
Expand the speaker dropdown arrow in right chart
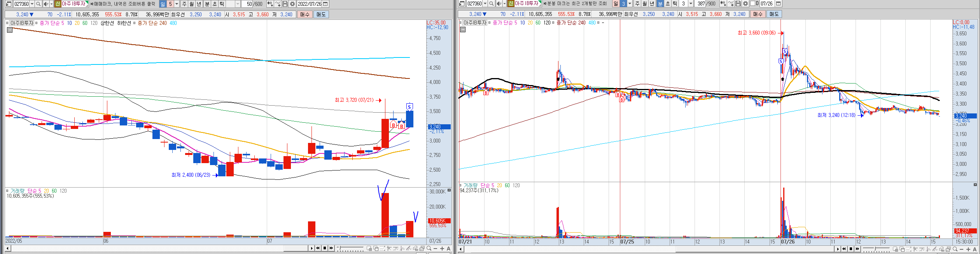click(504, 3)
